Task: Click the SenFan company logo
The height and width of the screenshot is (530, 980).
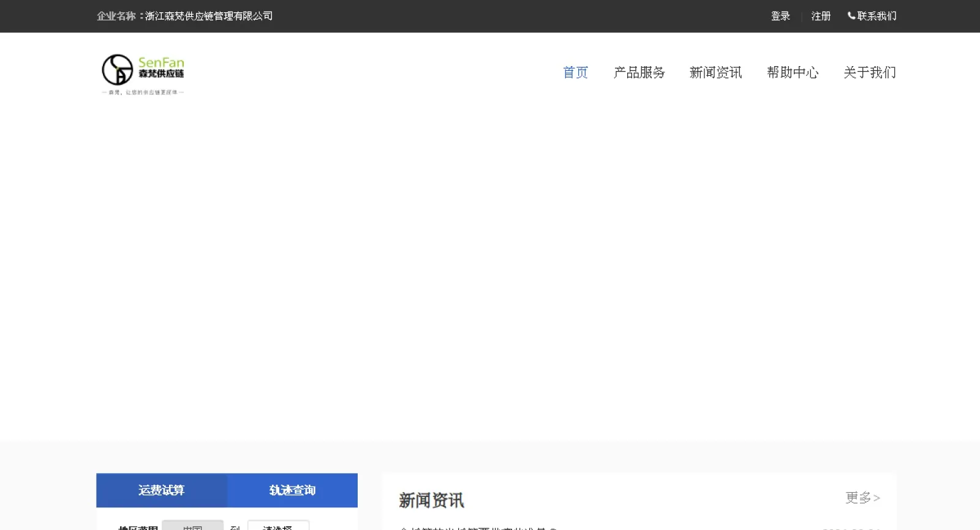Action: pos(143,74)
